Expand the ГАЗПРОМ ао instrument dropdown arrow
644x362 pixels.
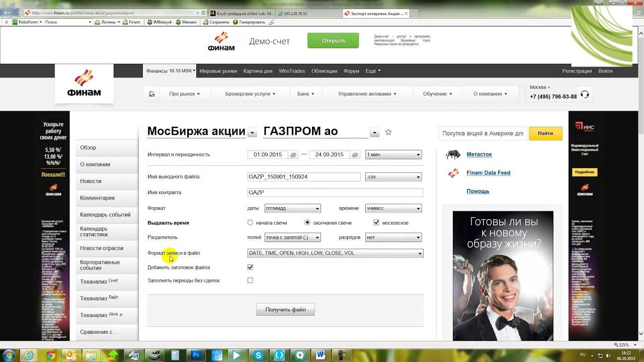[374, 133]
